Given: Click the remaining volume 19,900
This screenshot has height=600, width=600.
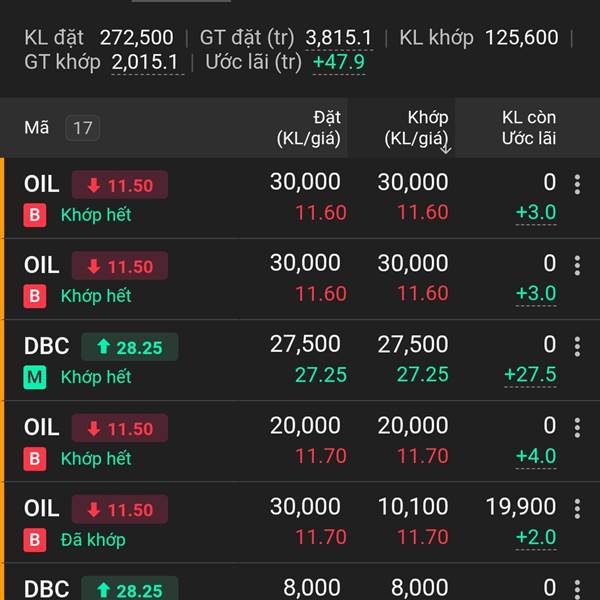Looking at the screenshot, I should (521, 506).
